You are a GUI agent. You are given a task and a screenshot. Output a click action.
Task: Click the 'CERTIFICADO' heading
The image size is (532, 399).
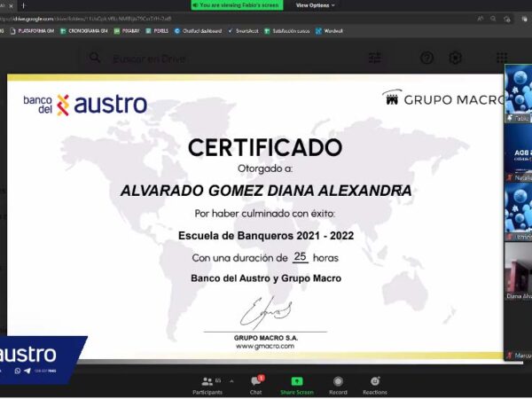pyautogui.click(x=265, y=147)
